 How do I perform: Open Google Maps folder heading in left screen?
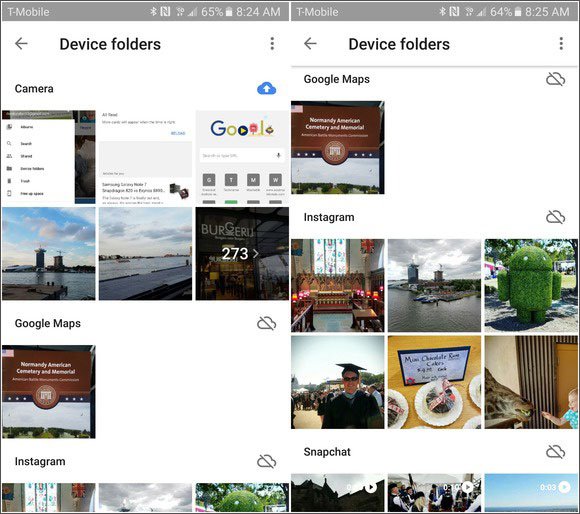48,324
